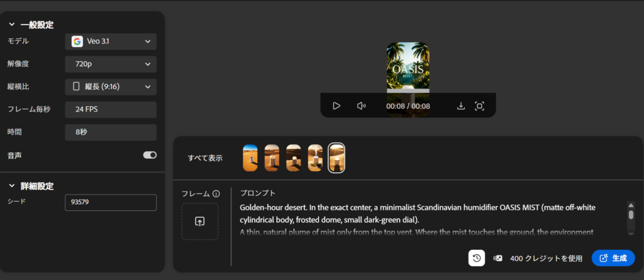Click the info icon next to フレーム
644x280 pixels.
coord(216,193)
